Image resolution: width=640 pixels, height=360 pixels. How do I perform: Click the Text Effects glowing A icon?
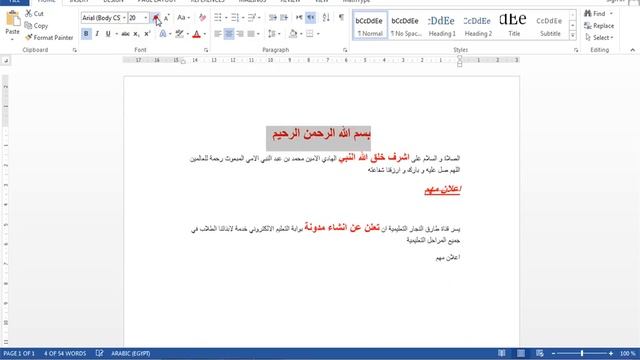[163, 34]
